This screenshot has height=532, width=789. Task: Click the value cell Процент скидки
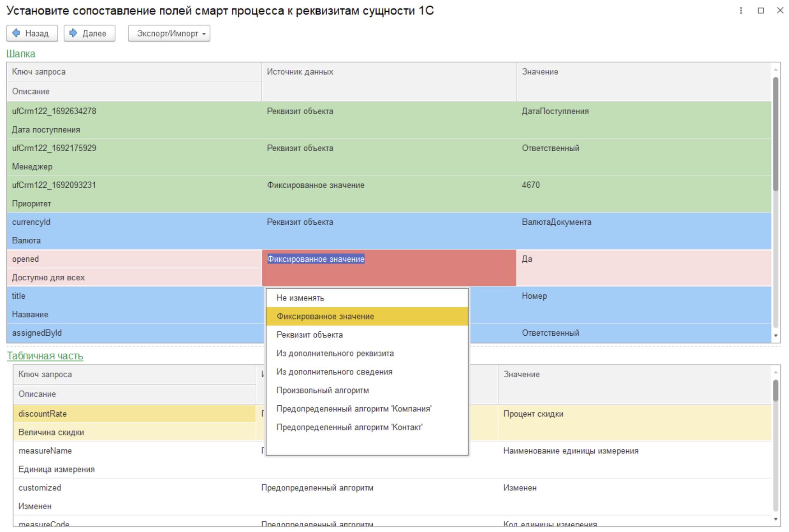(x=635, y=423)
